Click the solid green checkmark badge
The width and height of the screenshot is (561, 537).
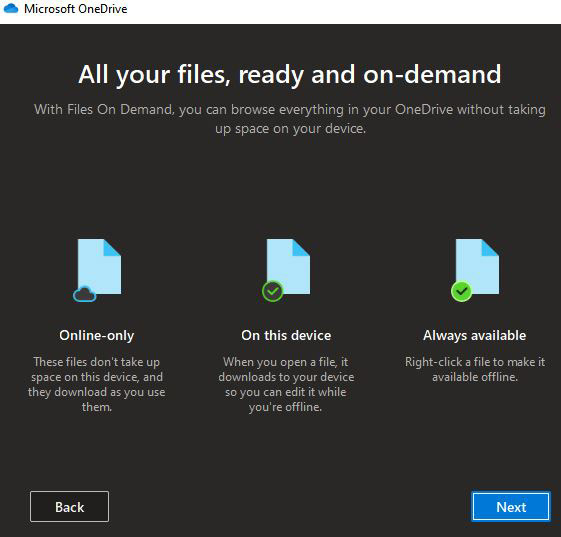click(x=462, y=291)
